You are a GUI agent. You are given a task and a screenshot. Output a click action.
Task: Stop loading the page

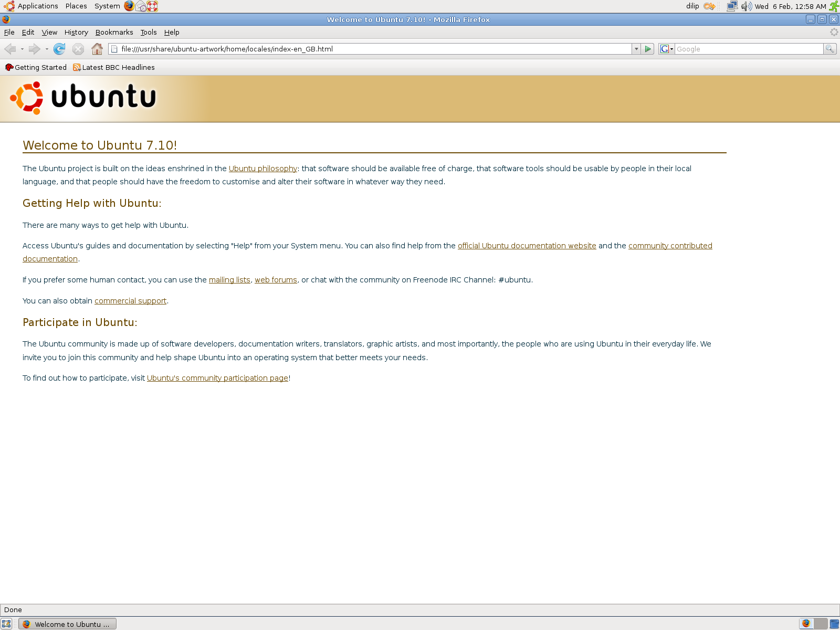click(x=78, y=49)
